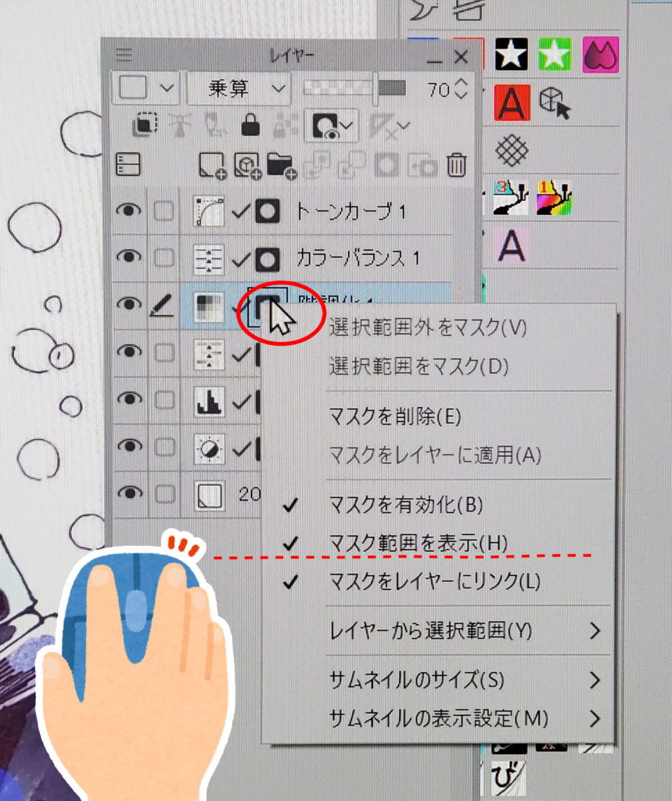Click the green star tool icon
The width and height of the screenshot is (672, 801).
coord(555,54)
